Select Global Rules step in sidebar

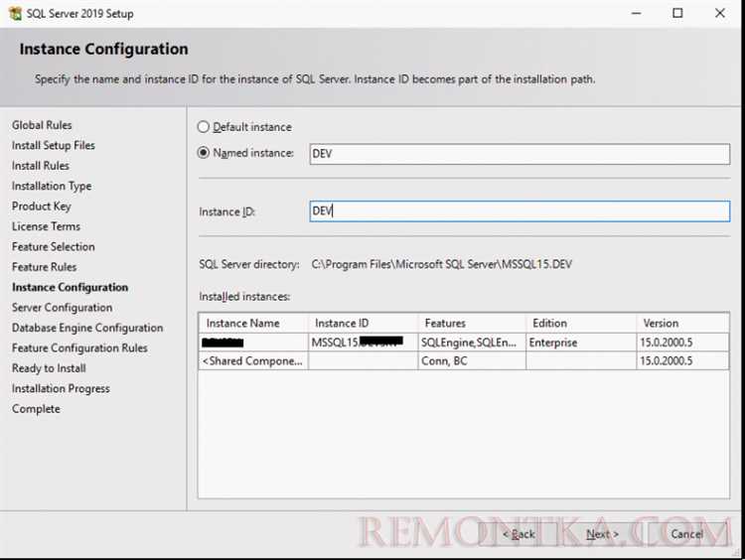click(42, 125)
